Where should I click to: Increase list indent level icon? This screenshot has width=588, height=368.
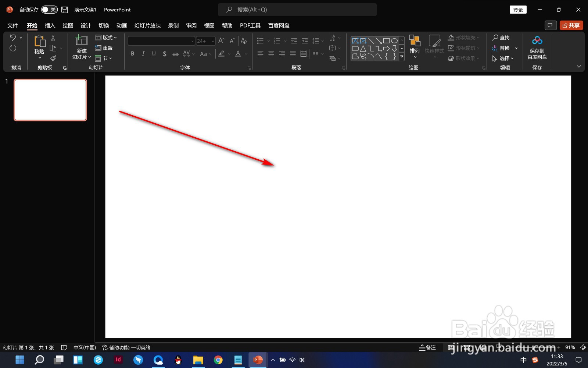(305, 41)
